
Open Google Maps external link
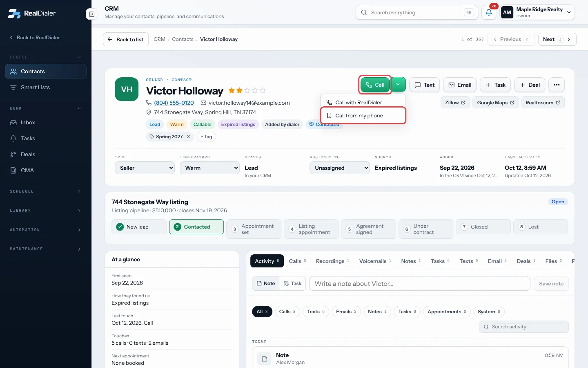pos(496,103)
